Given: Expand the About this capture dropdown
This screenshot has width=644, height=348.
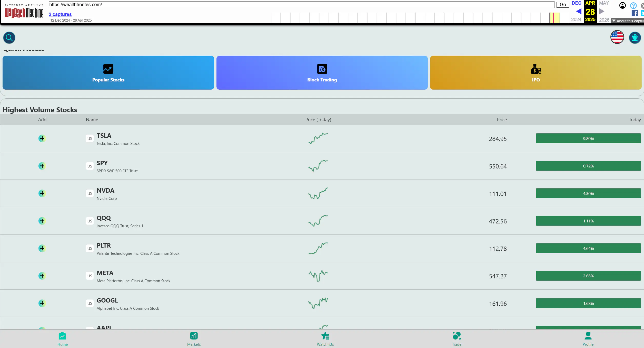Looking at the screenshot, I should [x=628, y=21].
